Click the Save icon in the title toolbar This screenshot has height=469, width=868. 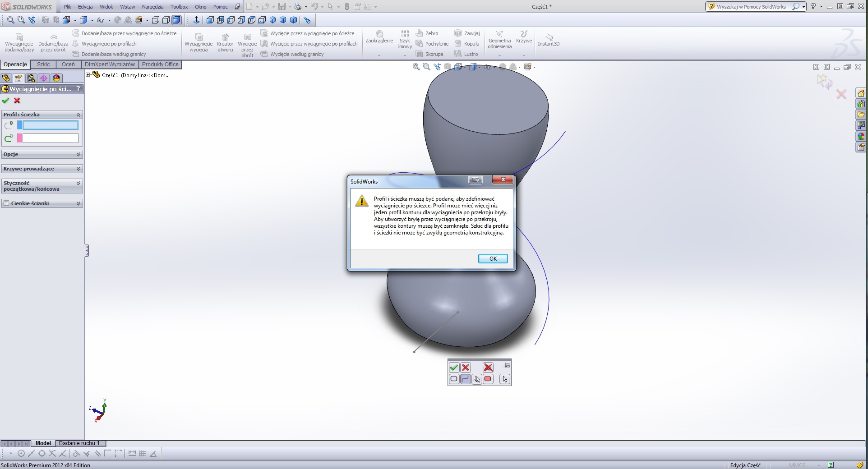tap(282, 6)
